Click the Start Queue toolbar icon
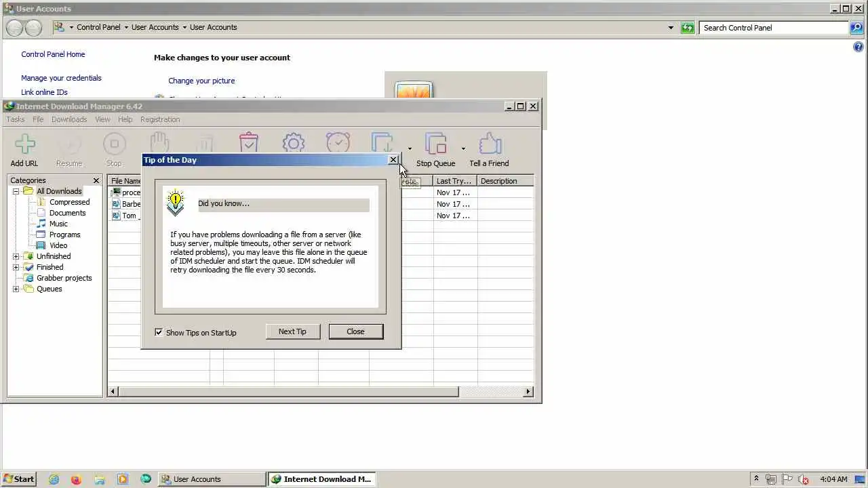 tap(383, 142)
